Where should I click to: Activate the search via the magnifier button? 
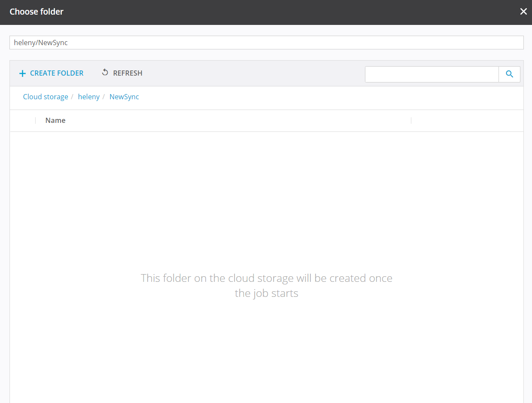tap(509, 74)
